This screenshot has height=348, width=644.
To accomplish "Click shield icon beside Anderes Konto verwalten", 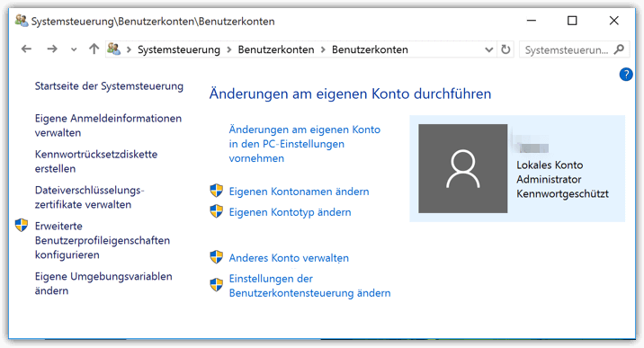I will pos(217,257).
